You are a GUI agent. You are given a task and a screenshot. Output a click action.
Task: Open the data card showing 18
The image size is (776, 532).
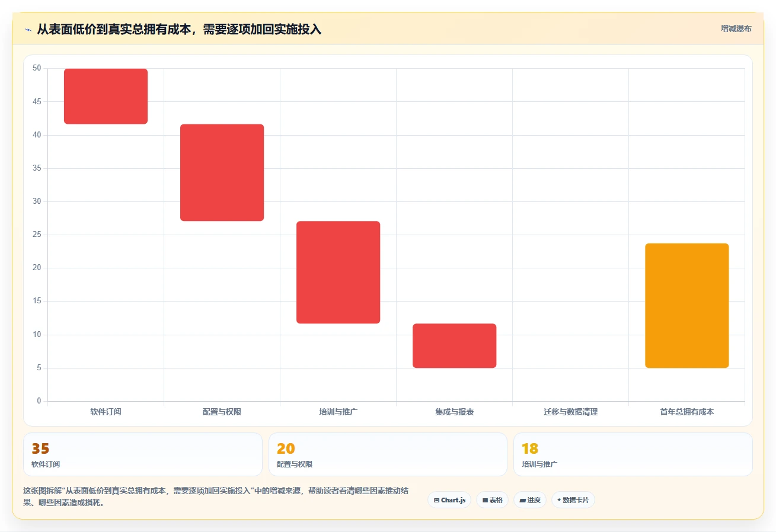(633, 454)
